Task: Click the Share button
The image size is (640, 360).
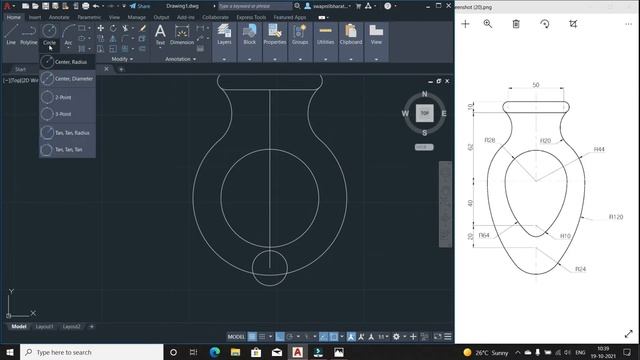Action: (140, 6)
